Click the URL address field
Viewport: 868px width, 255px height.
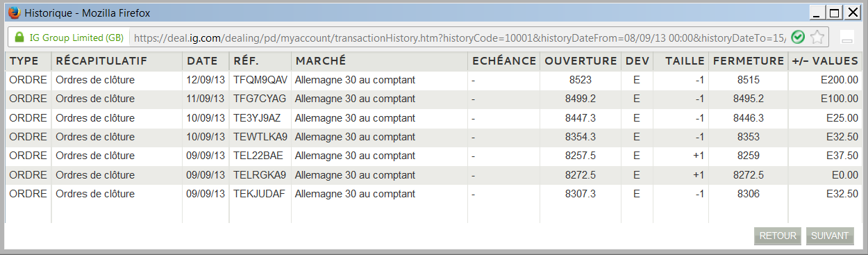point(458,38)
